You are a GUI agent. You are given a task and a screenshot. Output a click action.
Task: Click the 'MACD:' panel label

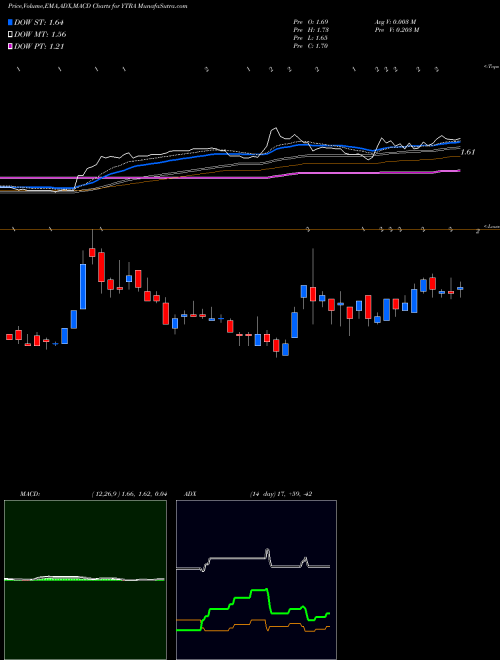click(30, 494)
